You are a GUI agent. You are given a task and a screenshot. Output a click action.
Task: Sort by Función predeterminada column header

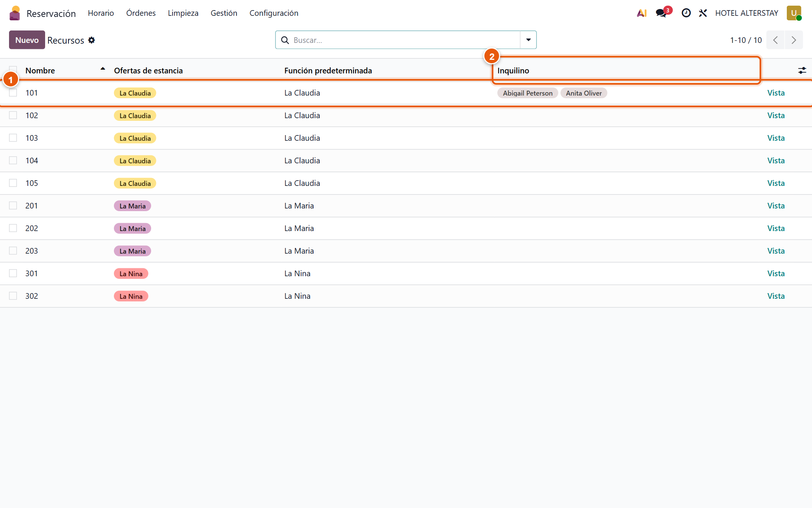point(328,70)
